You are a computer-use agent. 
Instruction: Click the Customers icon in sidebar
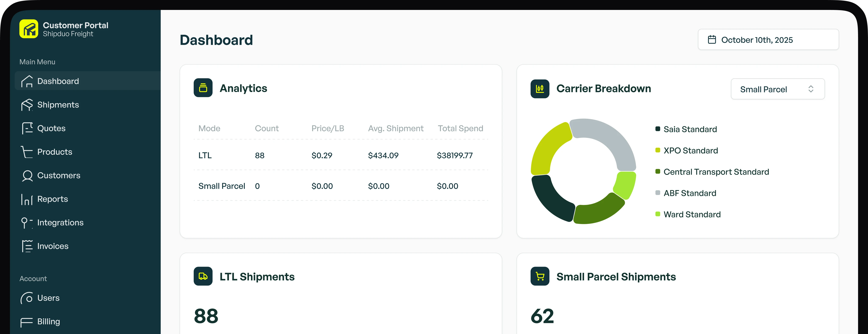pyautogui.click(x=27, y=176)
